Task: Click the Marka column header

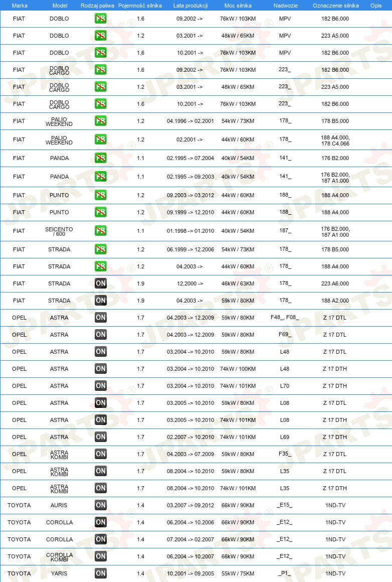Action: (x=20, y=6)
